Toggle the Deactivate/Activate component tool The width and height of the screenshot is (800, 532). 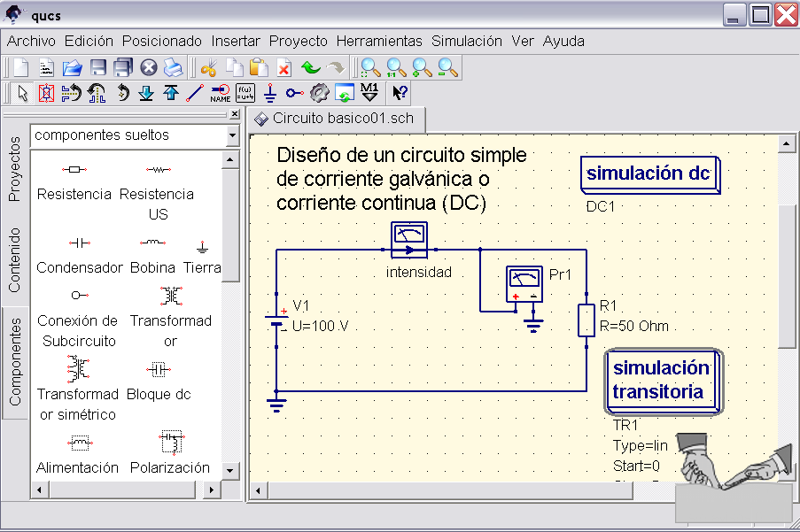click(x=47, y=93)
